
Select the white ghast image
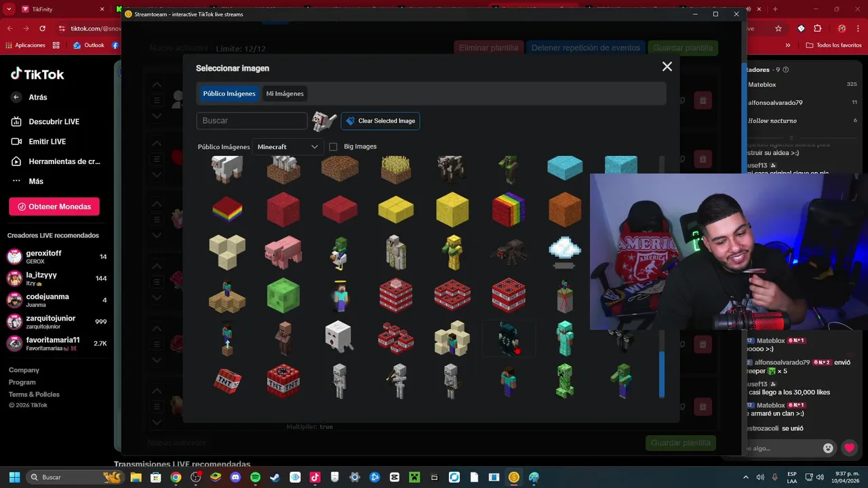(x=340, y=337)
